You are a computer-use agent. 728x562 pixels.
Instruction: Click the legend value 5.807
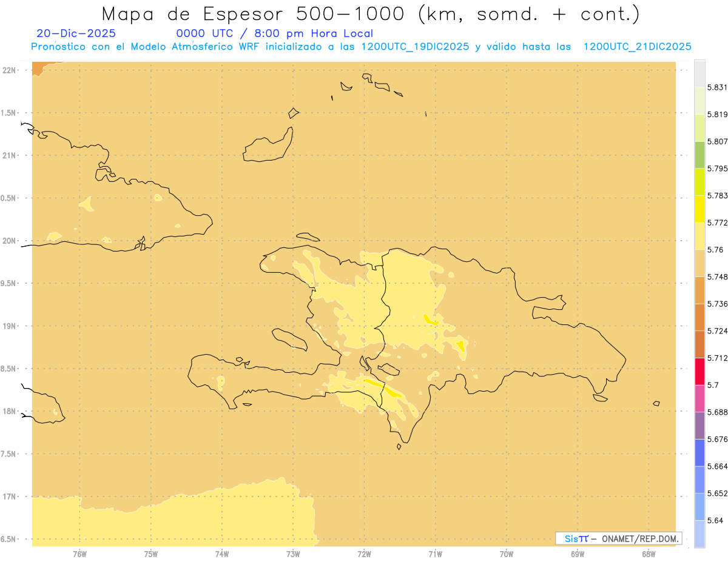717,141
